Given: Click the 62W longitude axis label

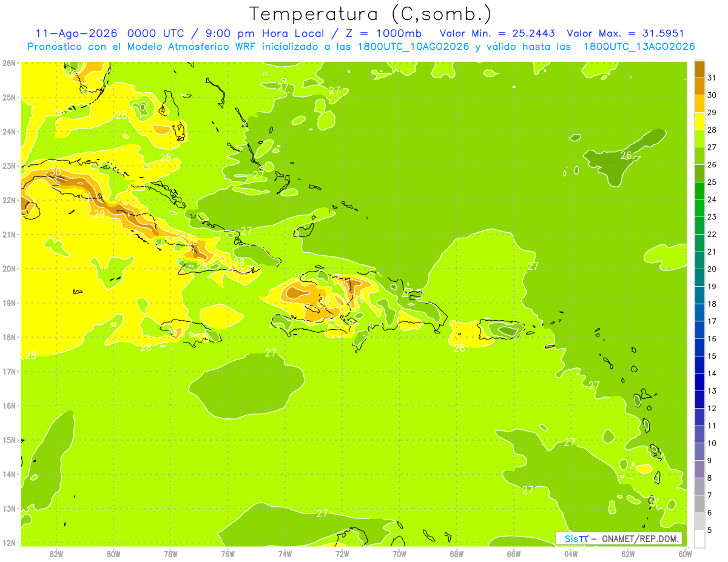Looking at the screenshot, I should click(x=628, y=554).
